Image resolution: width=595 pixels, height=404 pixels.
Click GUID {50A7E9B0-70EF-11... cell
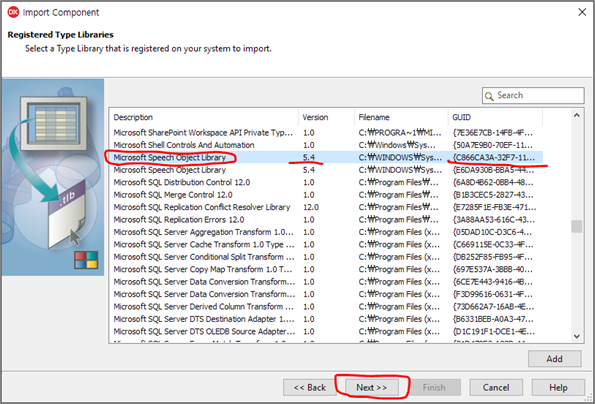pos(493,145)
